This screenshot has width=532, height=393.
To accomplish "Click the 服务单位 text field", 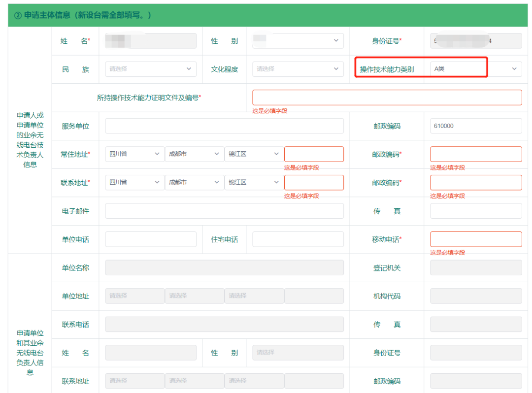I will (224, 126).
